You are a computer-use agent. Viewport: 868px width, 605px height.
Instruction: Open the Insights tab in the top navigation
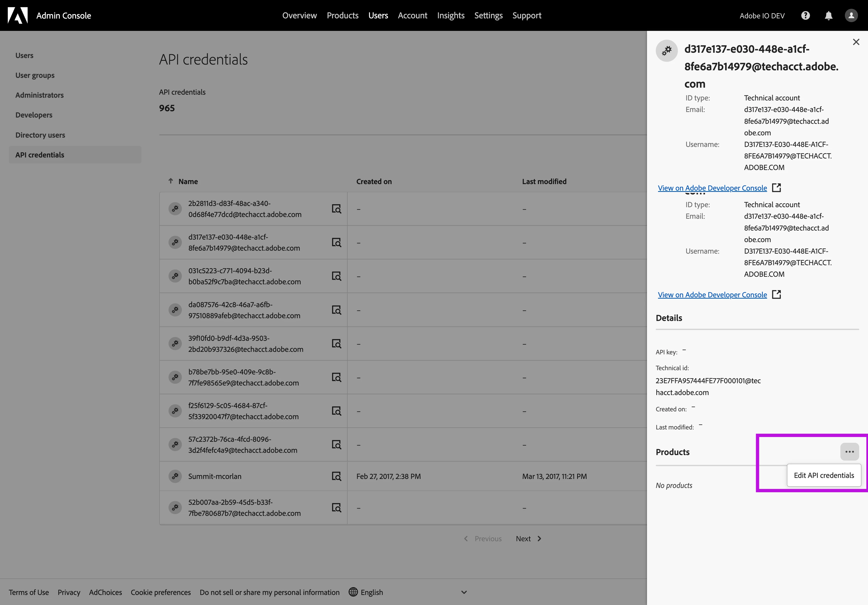[451, 16]
